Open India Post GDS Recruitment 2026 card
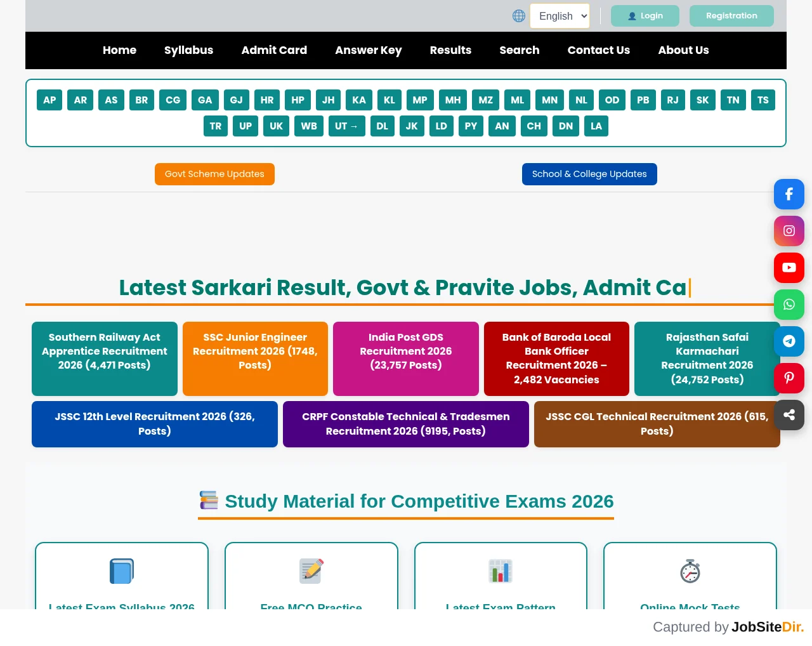Image resolution: width=812 pixels, height=646 pixels. click(406, 359)
